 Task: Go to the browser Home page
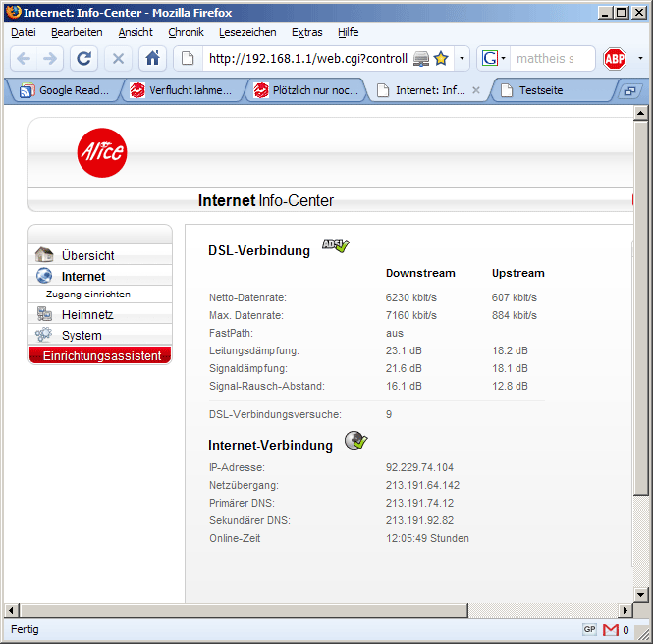(x=152, y=58)
